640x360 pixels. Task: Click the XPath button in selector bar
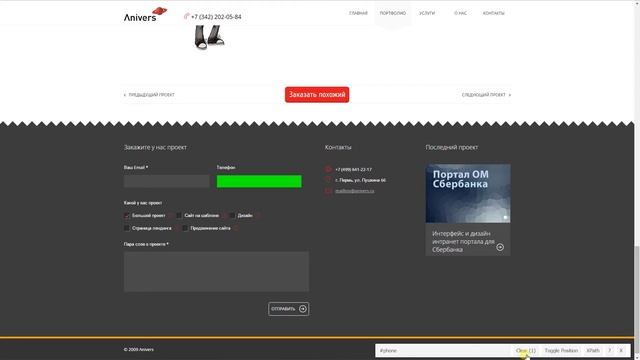point(593,351)
